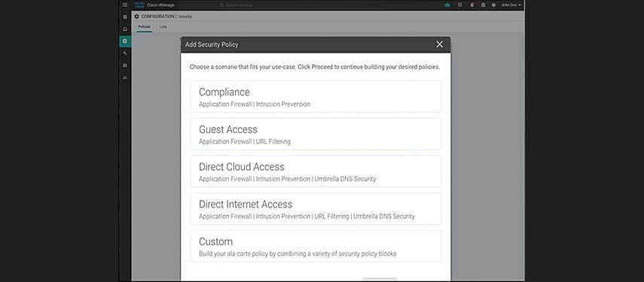Select the Guest Access scenario card

point(316,134)
